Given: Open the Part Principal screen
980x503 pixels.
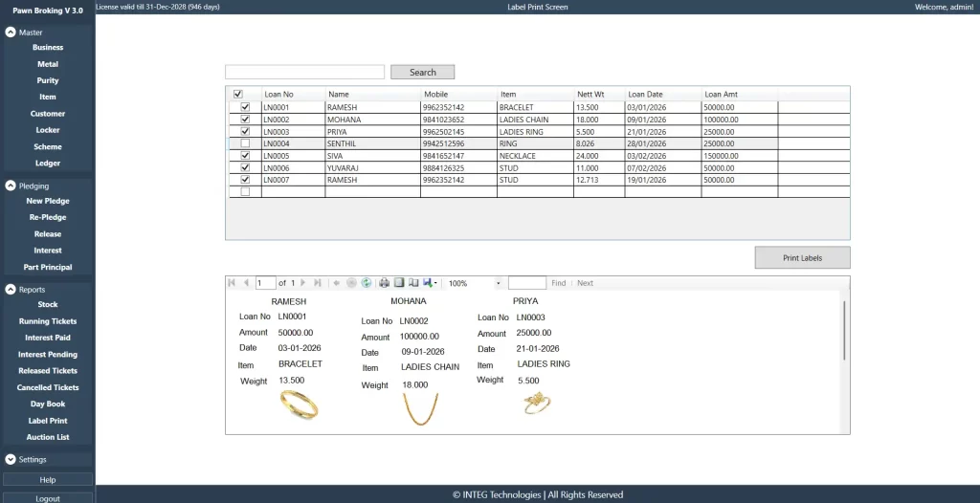Looking at the screenshot, I should point(48,268).
